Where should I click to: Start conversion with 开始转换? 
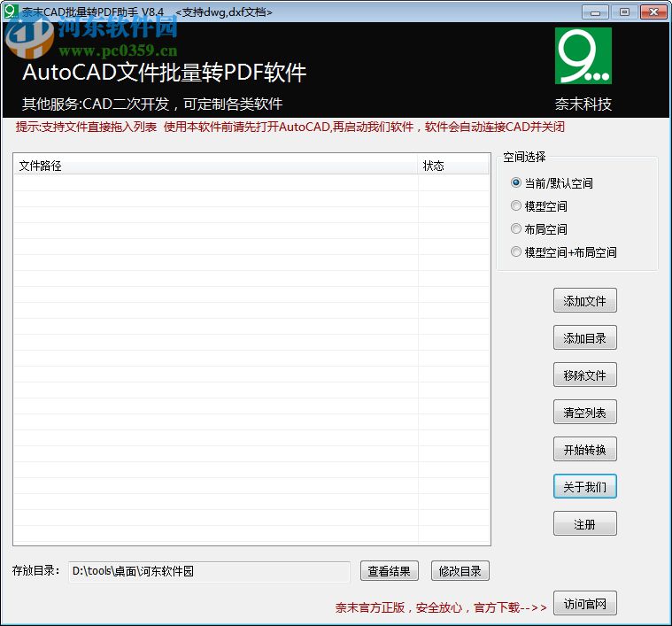pyautogui.click(x=584, y=449)
